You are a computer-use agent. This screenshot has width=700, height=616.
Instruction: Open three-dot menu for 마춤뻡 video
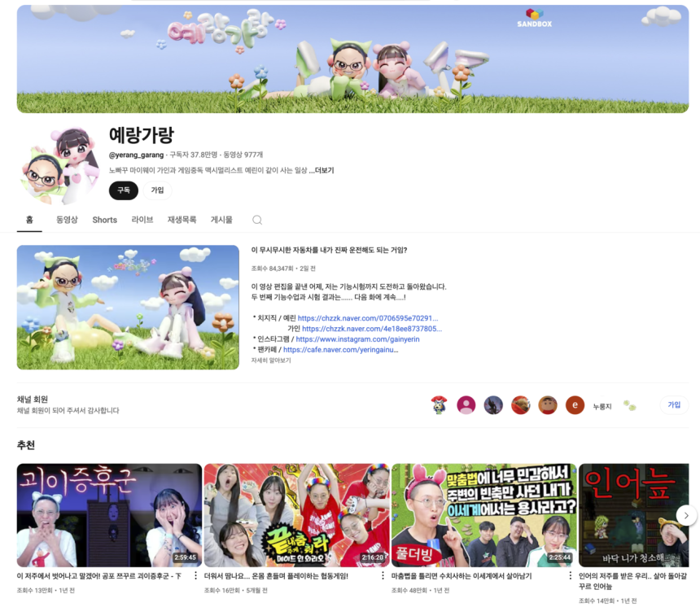pyautogui.click(x=570, y=576)
